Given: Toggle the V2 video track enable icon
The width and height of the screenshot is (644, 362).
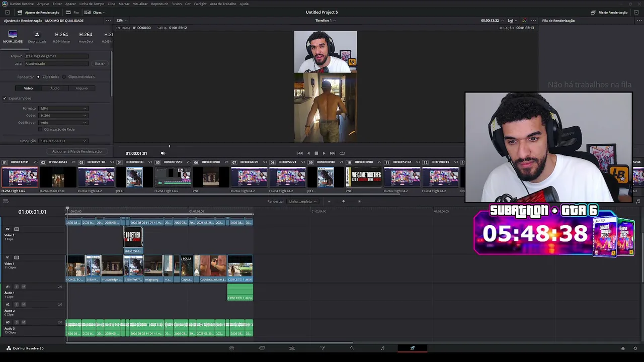Looking at the screenshot, I should [17, 229].
